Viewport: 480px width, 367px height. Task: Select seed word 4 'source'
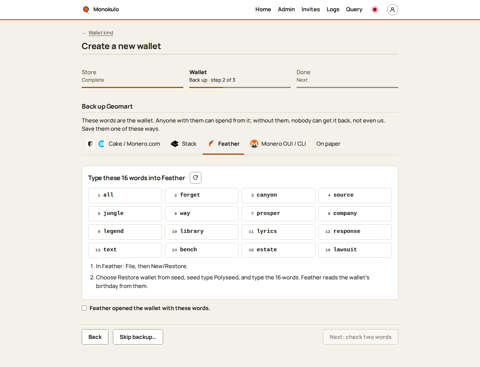click(x=355, y=195)
